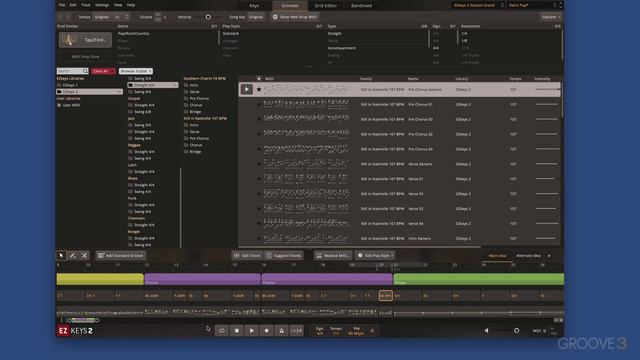Select the pencil draw tool
Viewport: 640px width, 360px height.
point(72,256)
